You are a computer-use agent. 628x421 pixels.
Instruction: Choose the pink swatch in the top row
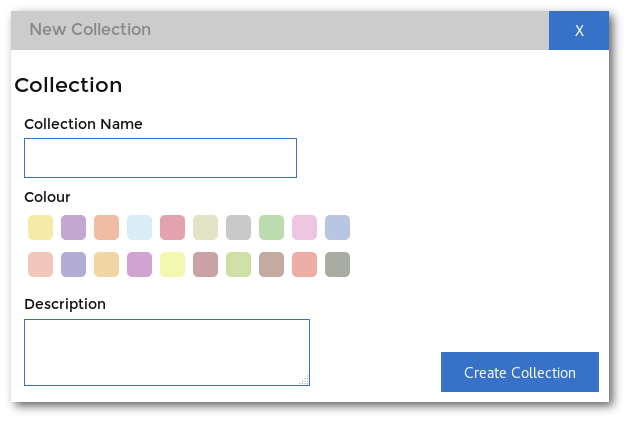(x=304, y=228)
